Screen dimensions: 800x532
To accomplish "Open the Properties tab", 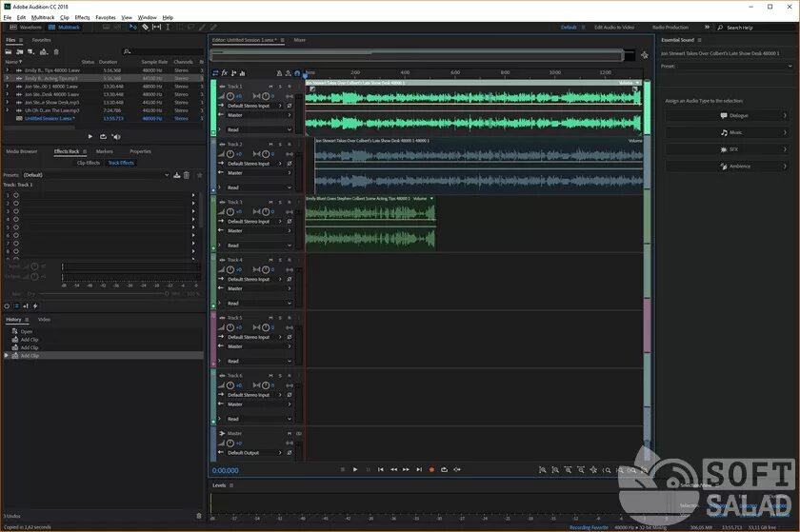I will coord(140,151).
